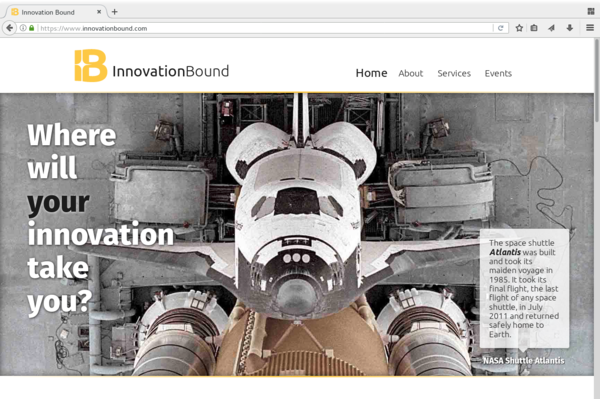Click the green secure padlock icon
The image size is (600, 399).
32,28
